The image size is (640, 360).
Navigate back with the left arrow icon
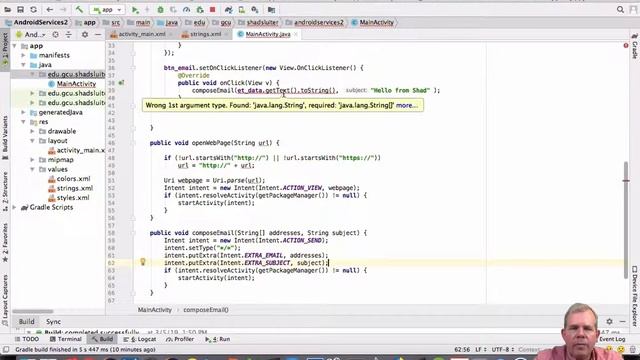tap(50, 9)
